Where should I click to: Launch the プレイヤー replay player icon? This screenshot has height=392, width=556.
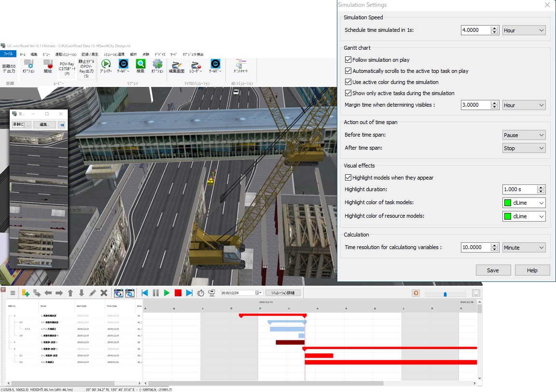(106, 66)
